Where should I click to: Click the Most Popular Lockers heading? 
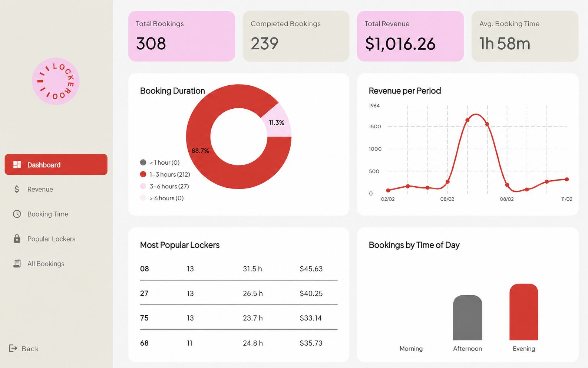click(x=180, y=245)
